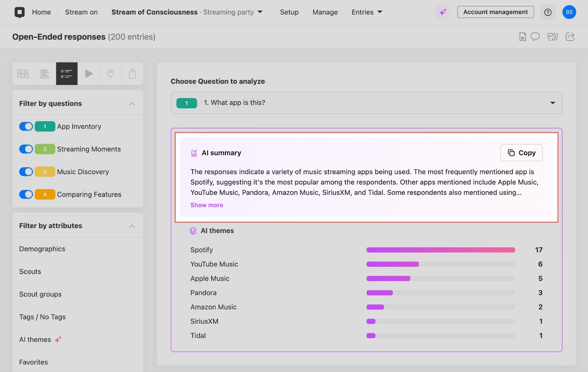Open the map location pin view
Viewport: 588px width, 372px height.
[110, 74]
